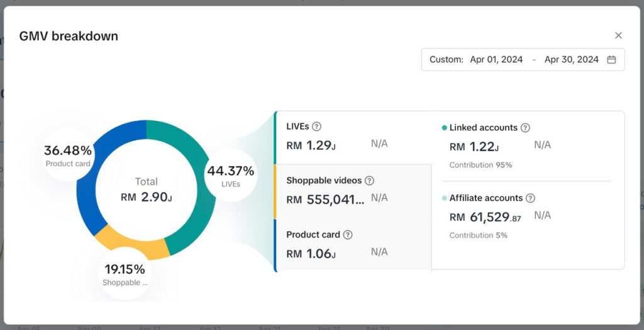Click the Apr 01, 2024 start date
This screenshot has height=330, width=644.
pos(496,60)
